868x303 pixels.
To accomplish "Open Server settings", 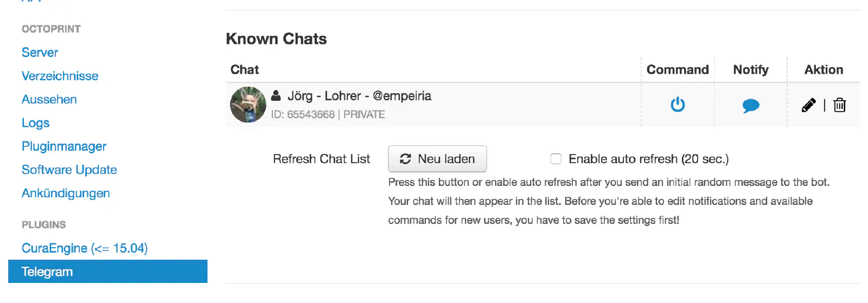I will coord(40,53).
